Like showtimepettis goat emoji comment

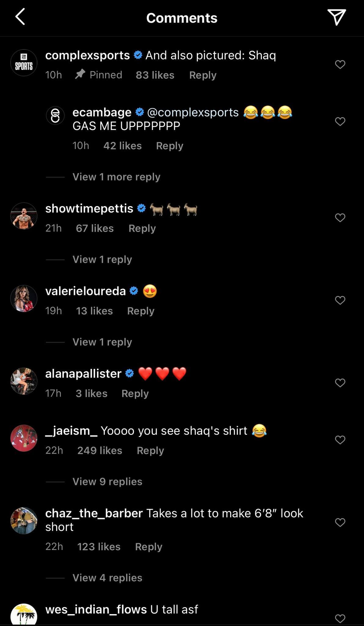(x=340, y=218)
